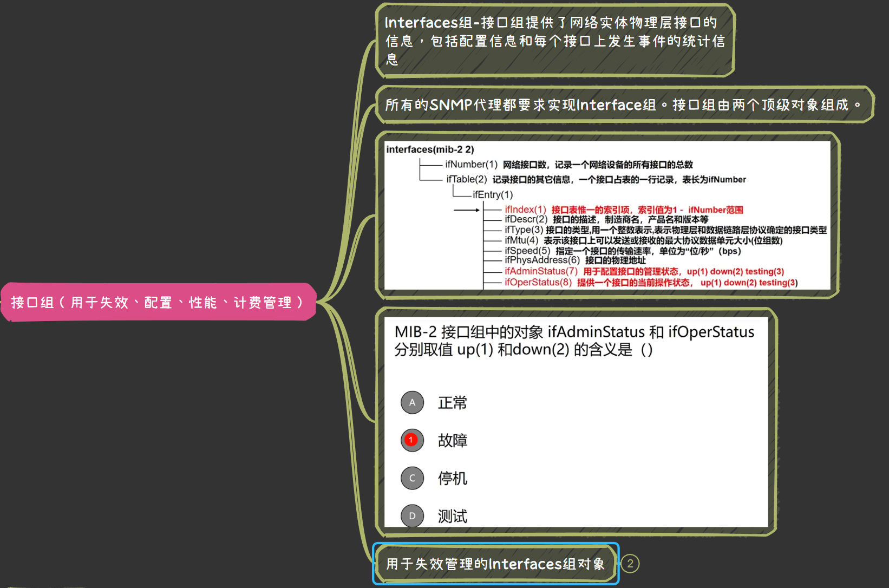Click the 'ifEntry(1)' text
Viewport: 889px width, 588px height.
click(493, 194)
